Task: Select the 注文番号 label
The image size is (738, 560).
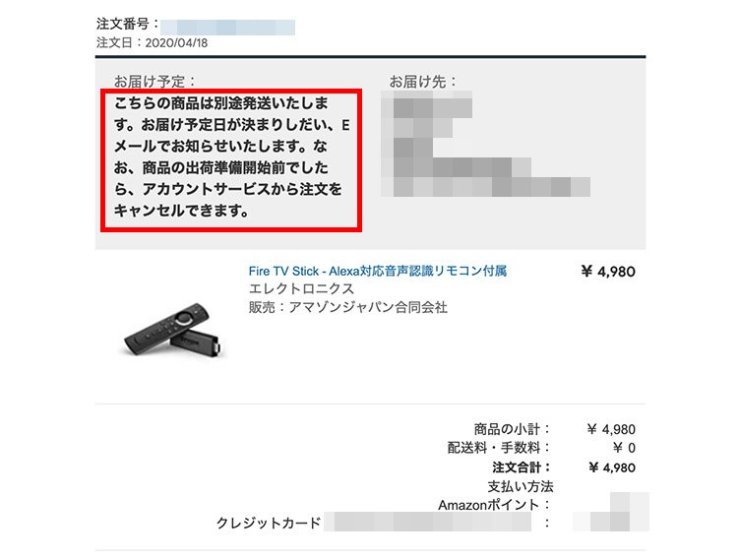Action: tap(128, 24)
